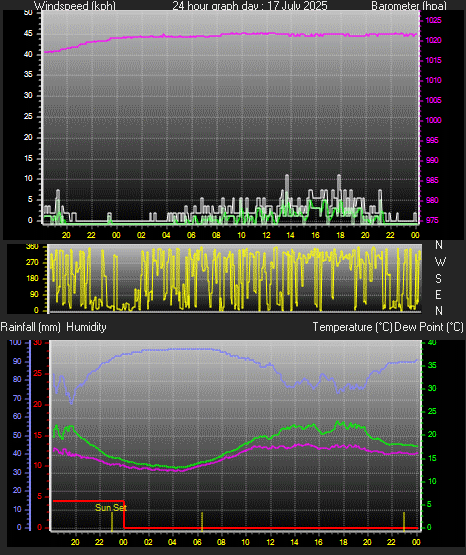The height and width of the screenshot is (555, 466).
Task: Click 985 on the barometer axis
Action: [432, 180]
